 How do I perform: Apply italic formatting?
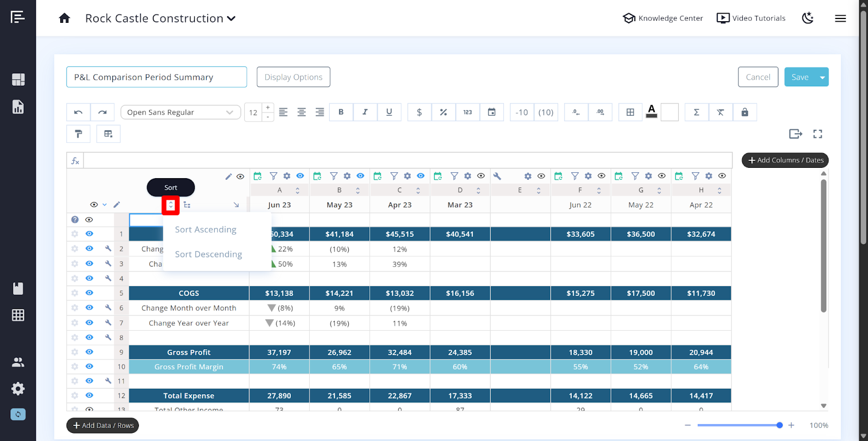click(x=365, y=112)
